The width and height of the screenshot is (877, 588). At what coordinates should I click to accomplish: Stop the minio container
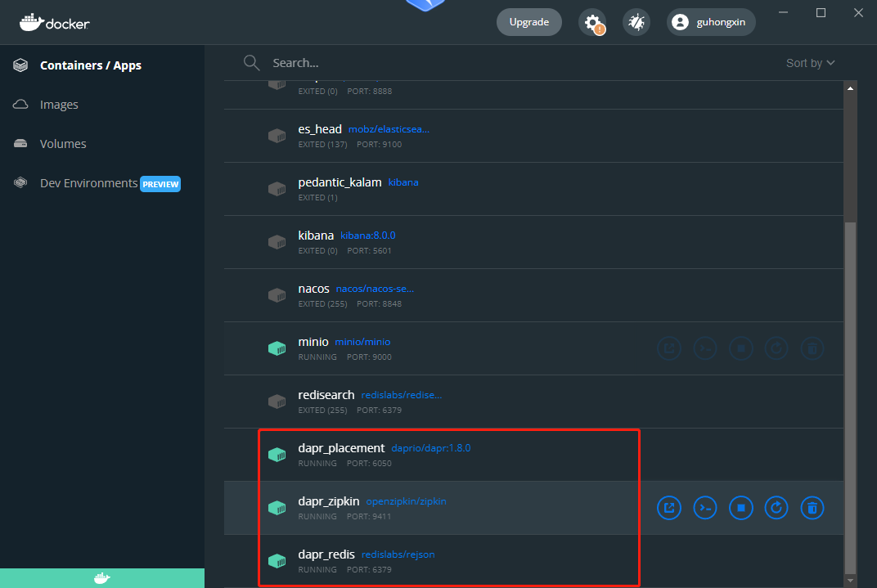(x=740, y=348)
